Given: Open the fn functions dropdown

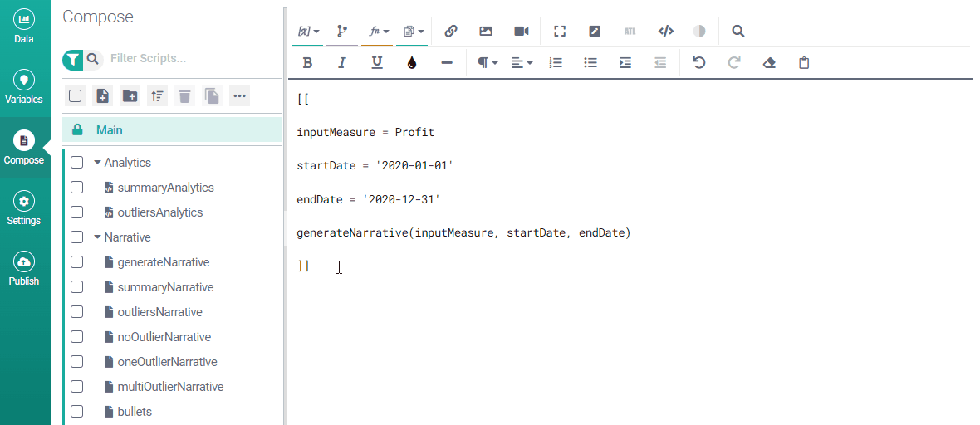Looking at the screenshot, I should pyautogui.click(x=378, y=32).
